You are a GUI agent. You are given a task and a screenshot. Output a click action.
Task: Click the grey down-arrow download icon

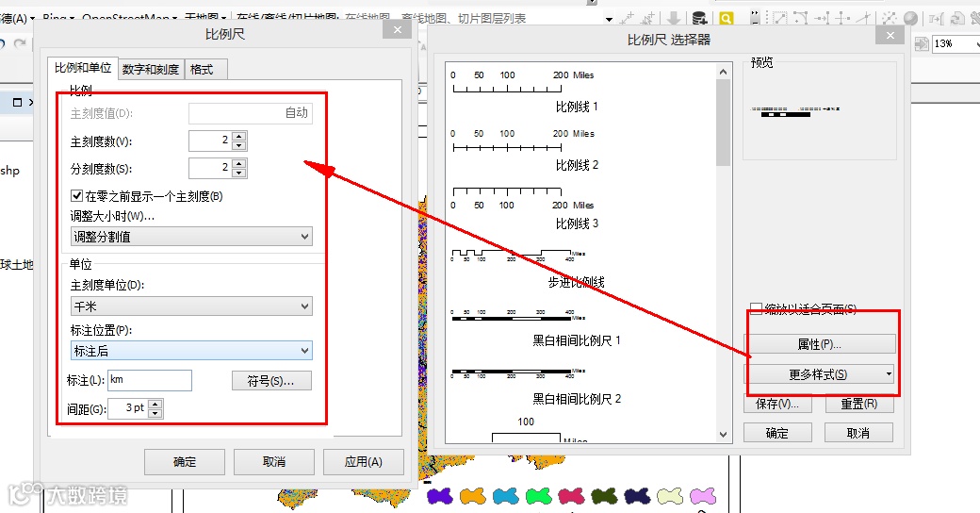point(674,18)
